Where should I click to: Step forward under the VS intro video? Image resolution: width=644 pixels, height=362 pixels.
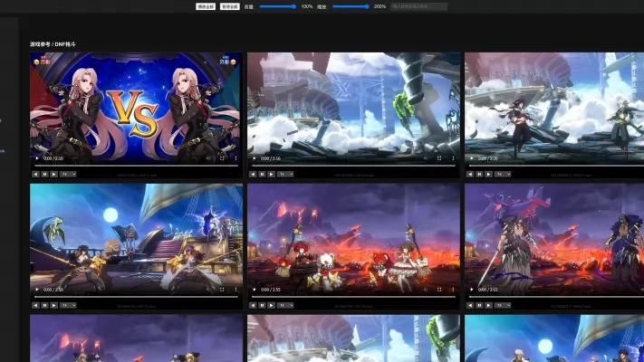coord(53,174)
